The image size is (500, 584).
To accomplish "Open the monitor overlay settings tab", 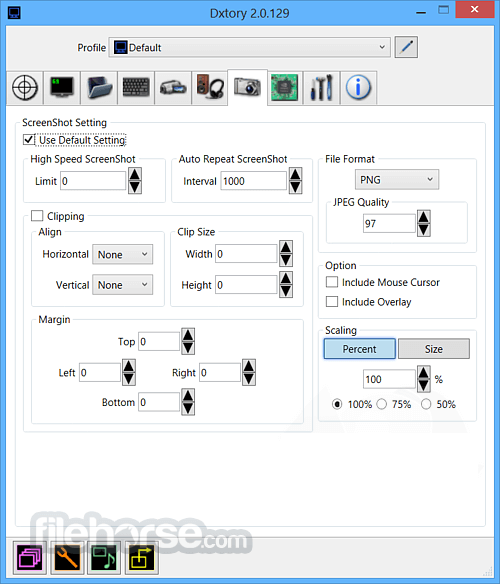I will pos(62,88).
